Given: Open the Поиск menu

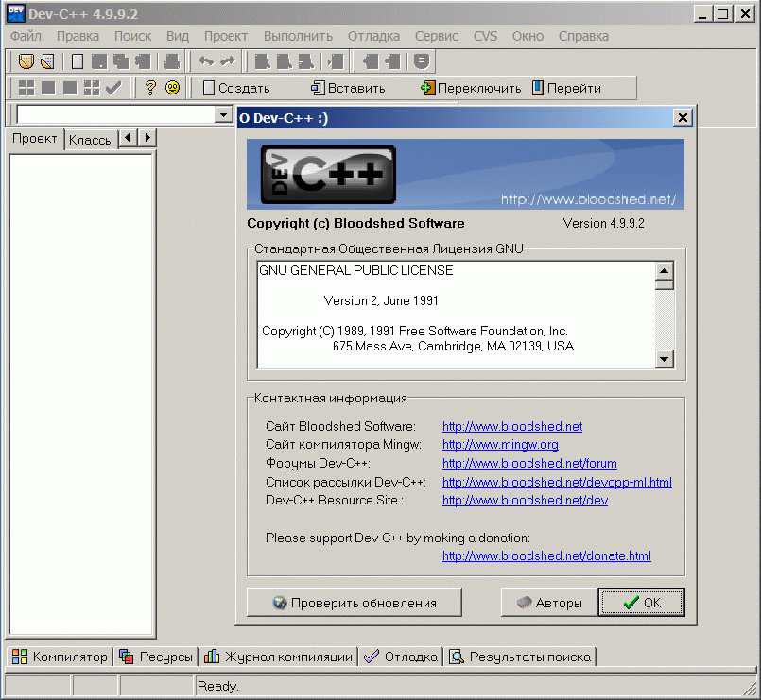Looking at the screenshot, I should point(132,36).
